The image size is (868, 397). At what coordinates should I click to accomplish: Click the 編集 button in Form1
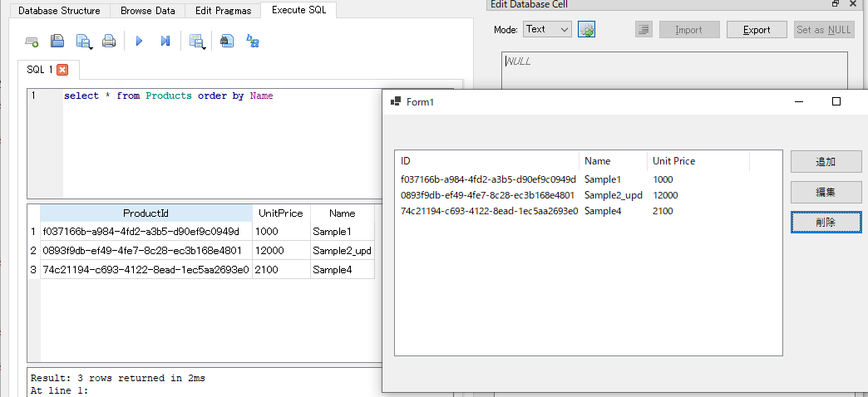(826, 192)
